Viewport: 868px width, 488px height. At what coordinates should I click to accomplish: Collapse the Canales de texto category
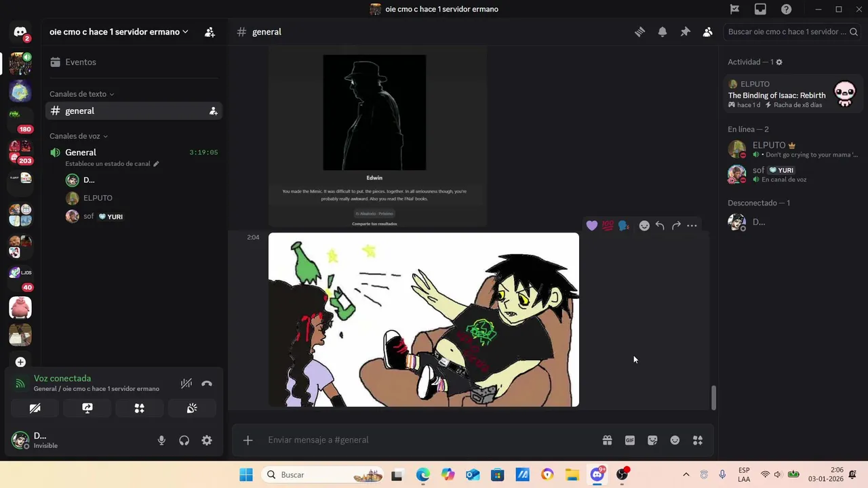coord(81,94)
